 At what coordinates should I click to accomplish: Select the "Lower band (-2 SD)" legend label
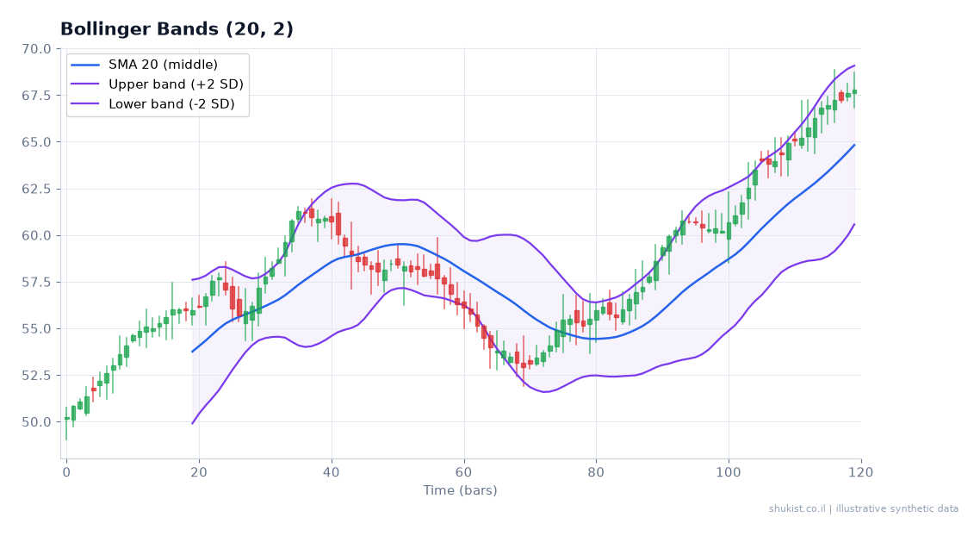tap(172, 103)
